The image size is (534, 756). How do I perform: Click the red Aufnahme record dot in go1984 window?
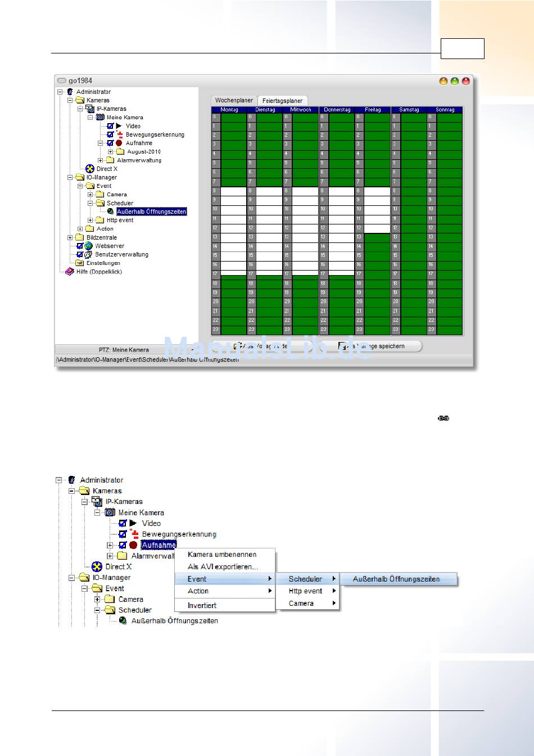(119, 143)
